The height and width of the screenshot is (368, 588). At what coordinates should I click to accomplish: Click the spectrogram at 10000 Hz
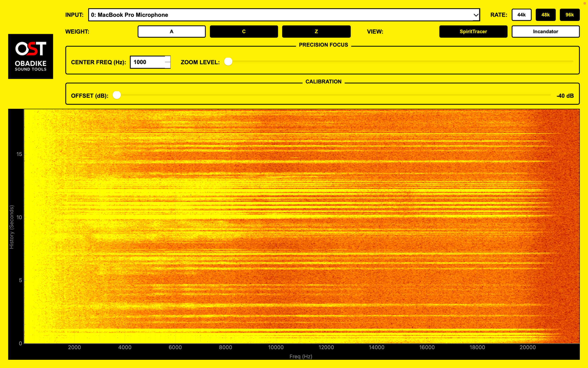276,226
